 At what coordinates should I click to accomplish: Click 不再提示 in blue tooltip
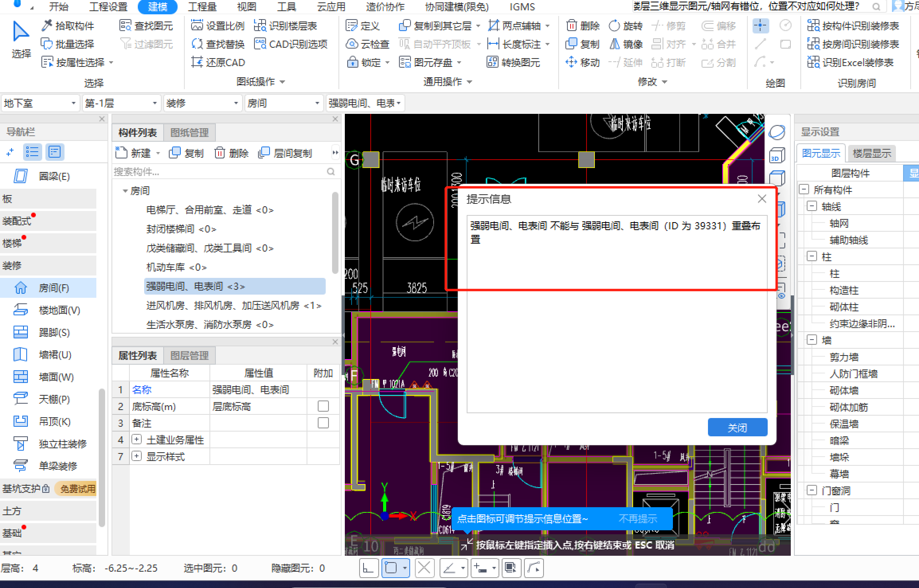638,519
